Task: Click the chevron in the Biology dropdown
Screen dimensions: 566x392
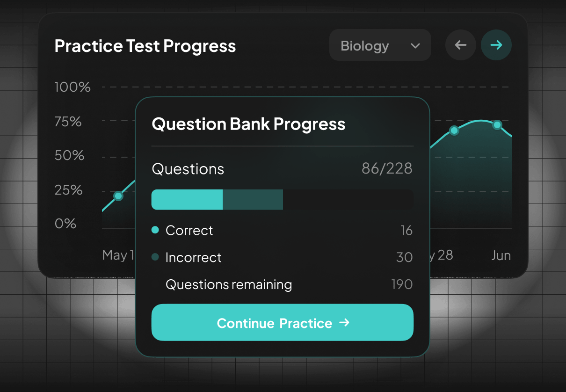Action: tap(415, 46)
